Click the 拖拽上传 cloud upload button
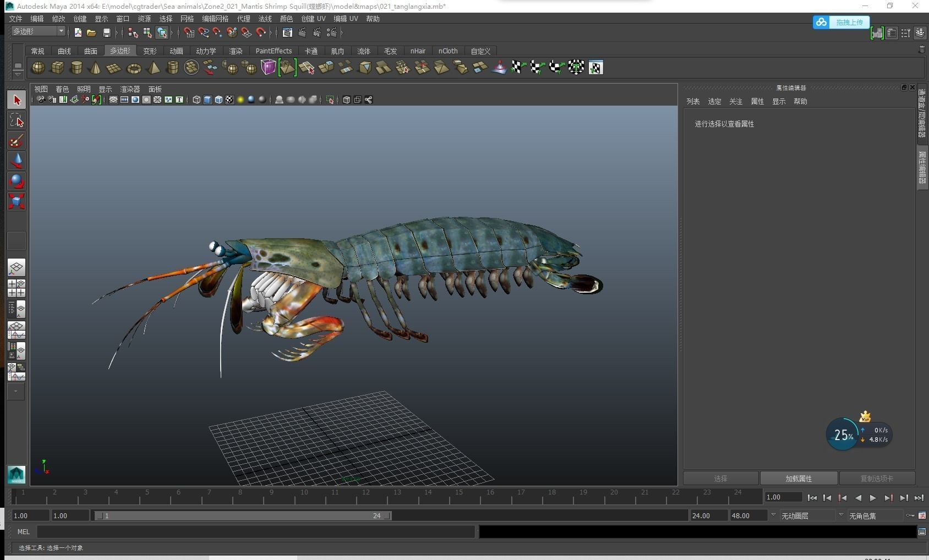 tap(841, 22)
